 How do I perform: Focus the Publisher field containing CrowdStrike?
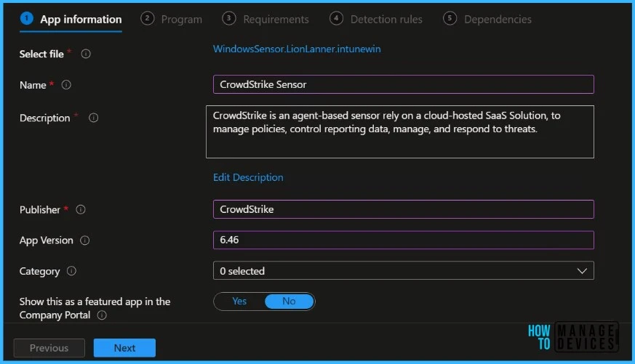click(404, 209)
